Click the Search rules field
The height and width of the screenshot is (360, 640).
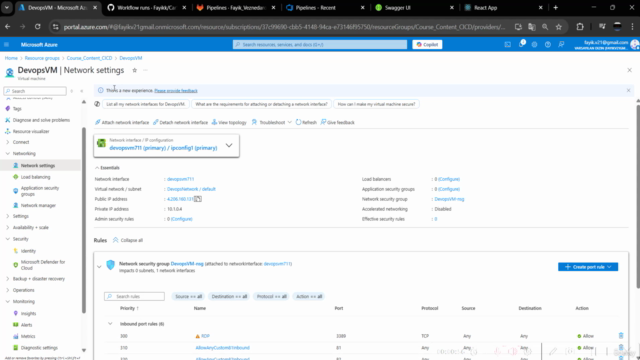tap(134, 296)
